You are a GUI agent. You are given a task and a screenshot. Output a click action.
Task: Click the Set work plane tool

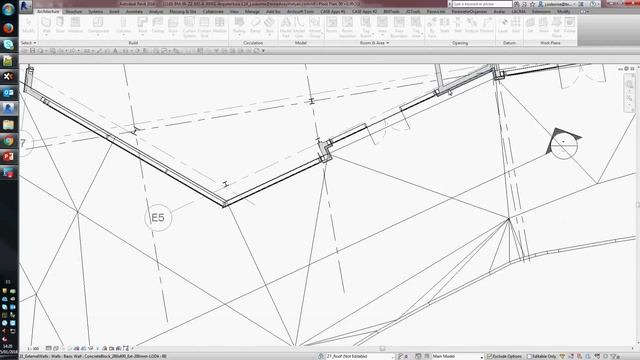click(530, 24)
